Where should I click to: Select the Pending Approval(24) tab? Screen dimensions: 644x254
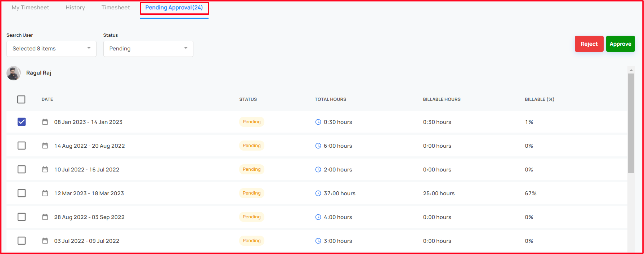pos(174,8)
